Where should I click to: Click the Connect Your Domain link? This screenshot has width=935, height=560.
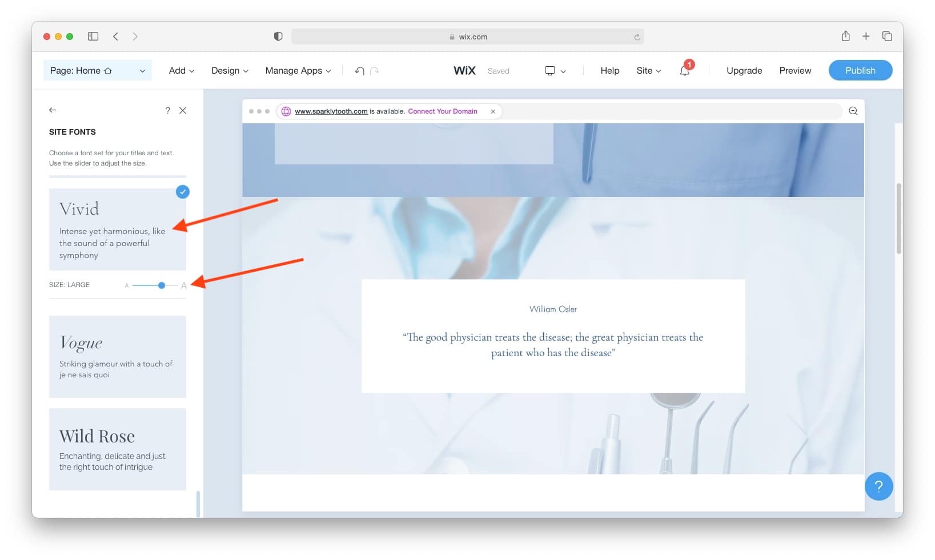(x=443, y=111)
